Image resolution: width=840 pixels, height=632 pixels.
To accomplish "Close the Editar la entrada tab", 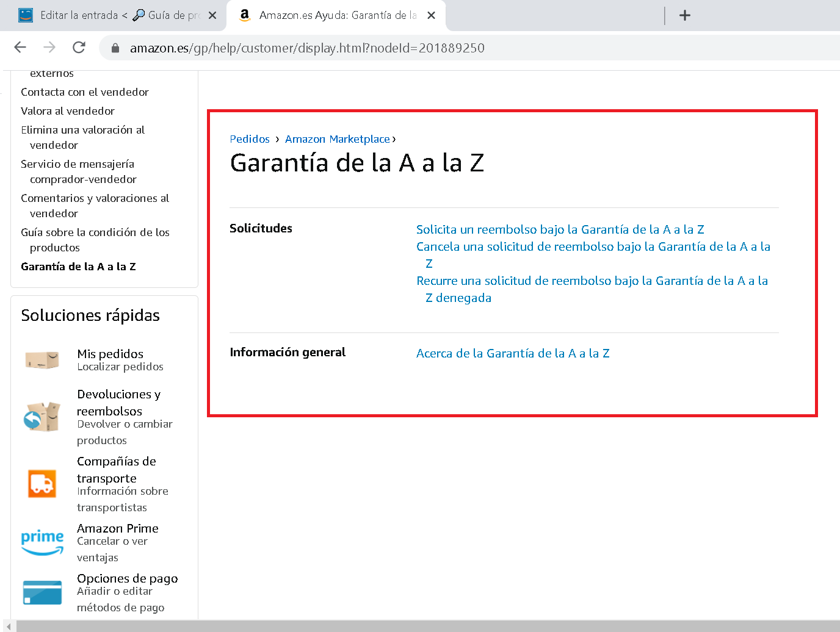I will (212, 15).
